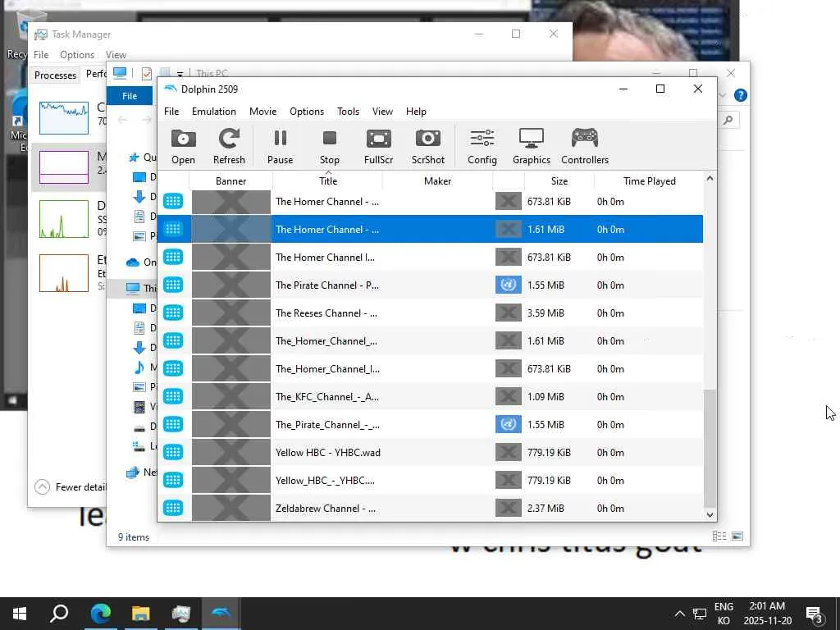
Task: Refresh the Dolphin game list
Action: tap(229, 146)
